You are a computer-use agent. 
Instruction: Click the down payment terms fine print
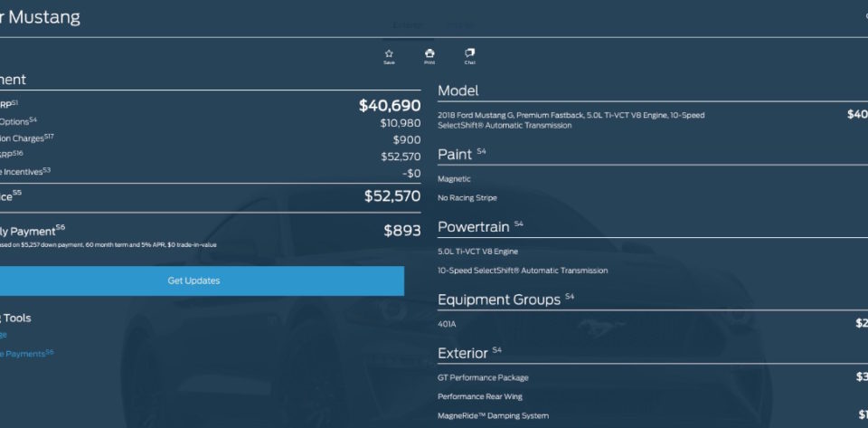(108, 244)
